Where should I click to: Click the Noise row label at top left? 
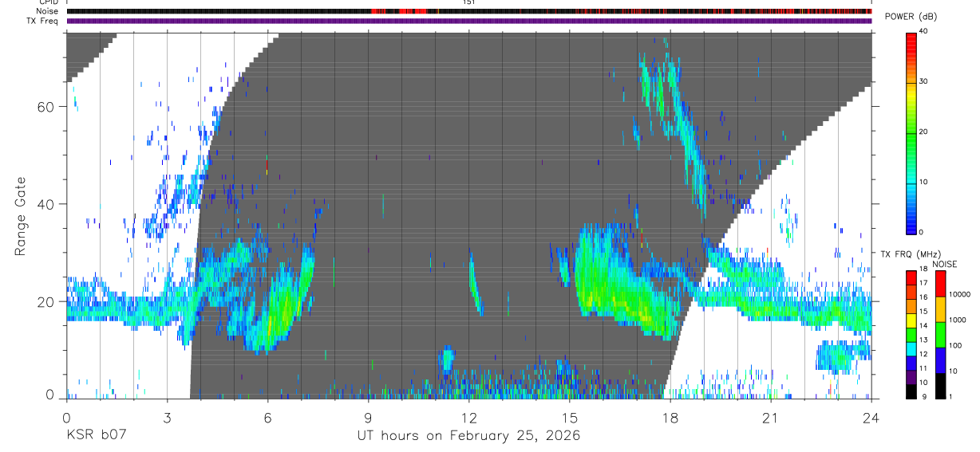click(x=48, y=11)
